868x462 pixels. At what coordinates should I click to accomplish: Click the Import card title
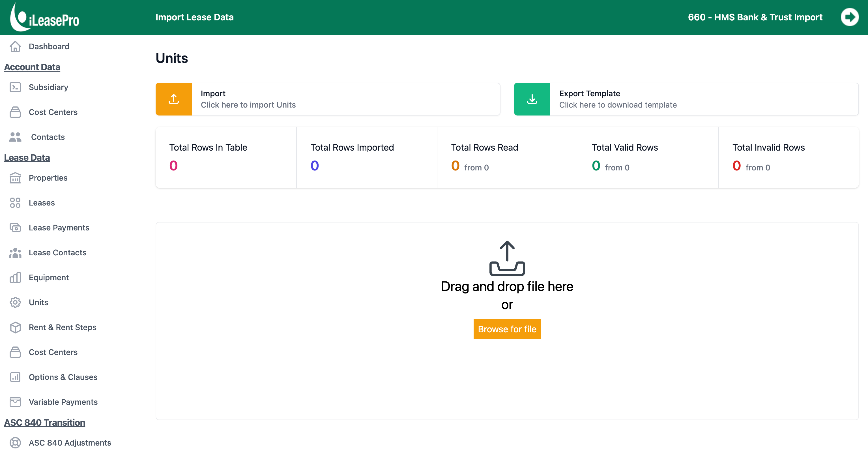click(213, 93)
